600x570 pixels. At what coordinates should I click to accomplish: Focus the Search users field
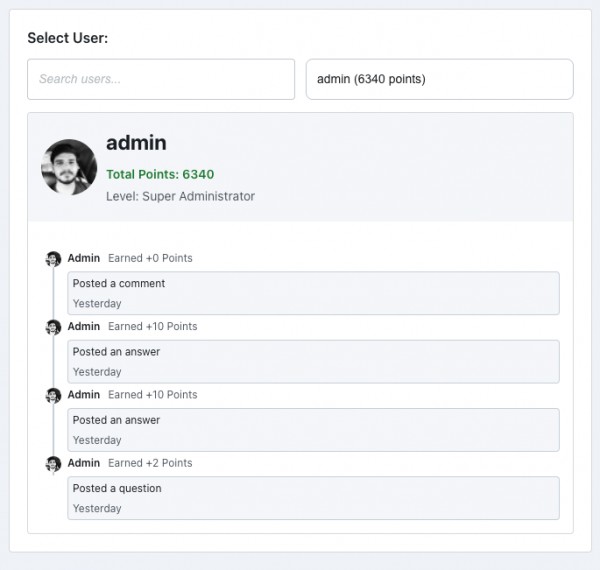tap(161, 79)
